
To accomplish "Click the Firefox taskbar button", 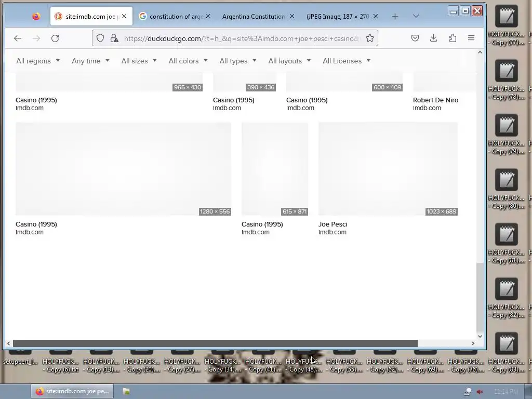I will [x=73, y=391].
